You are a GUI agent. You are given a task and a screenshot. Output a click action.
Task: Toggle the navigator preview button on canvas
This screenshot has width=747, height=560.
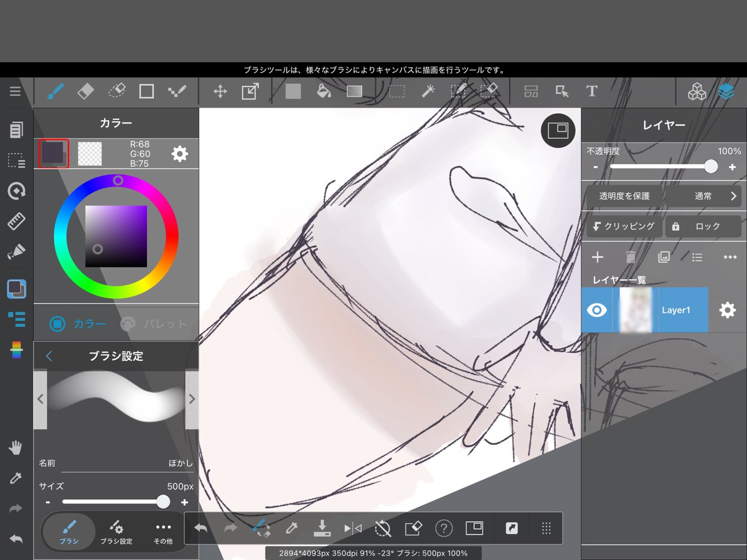[x=558, y=131]
